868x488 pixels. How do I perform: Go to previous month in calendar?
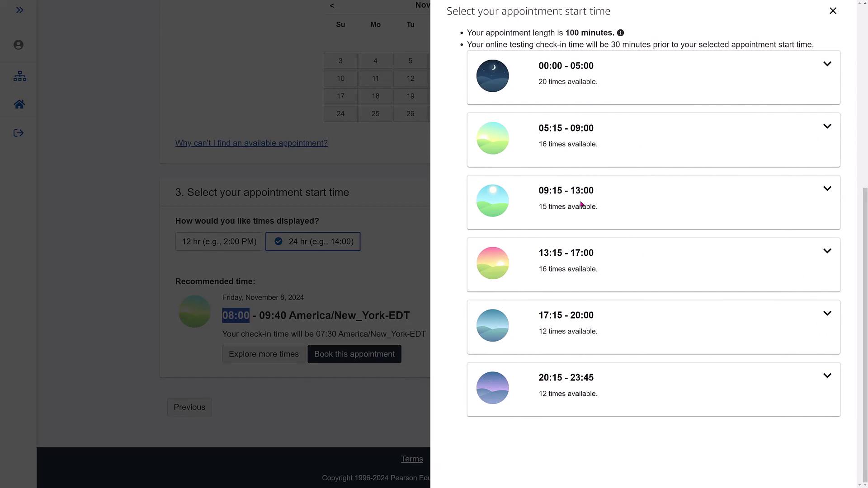(332, 6)
